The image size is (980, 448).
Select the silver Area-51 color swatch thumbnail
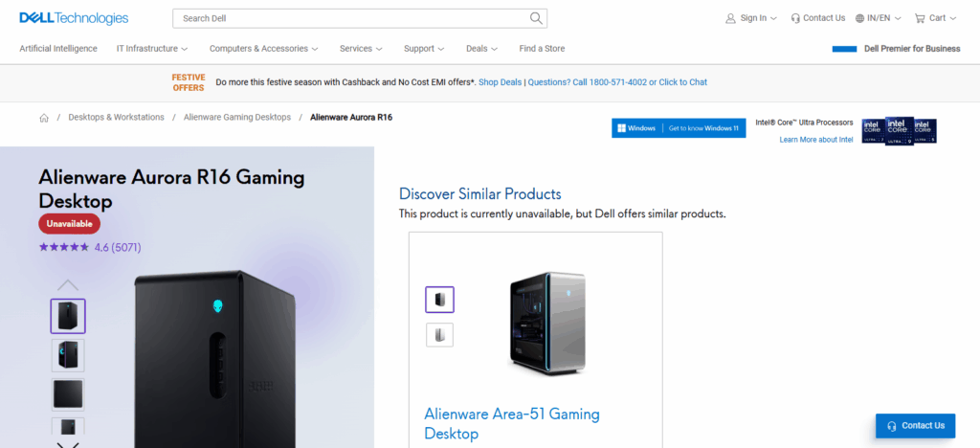440,335
